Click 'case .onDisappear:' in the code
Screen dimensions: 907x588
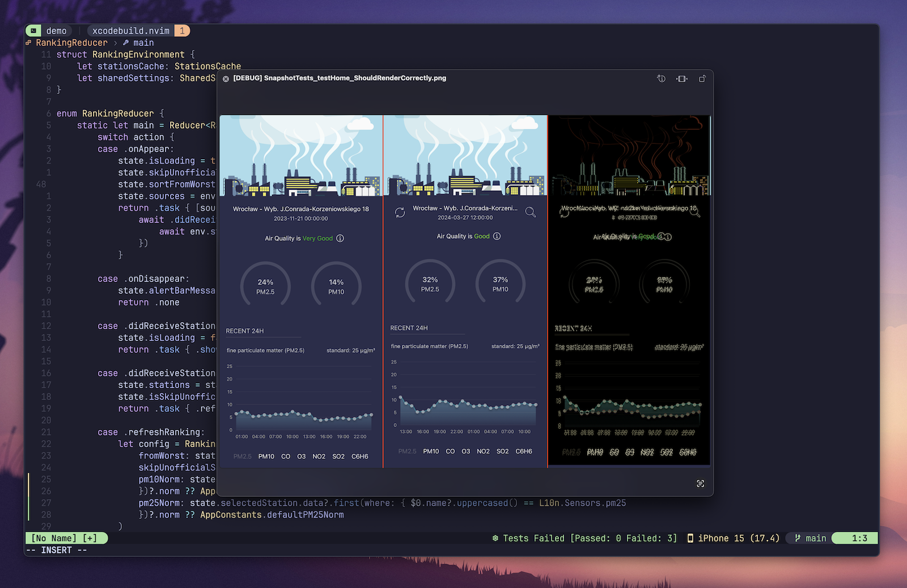[x=143, y=279]
